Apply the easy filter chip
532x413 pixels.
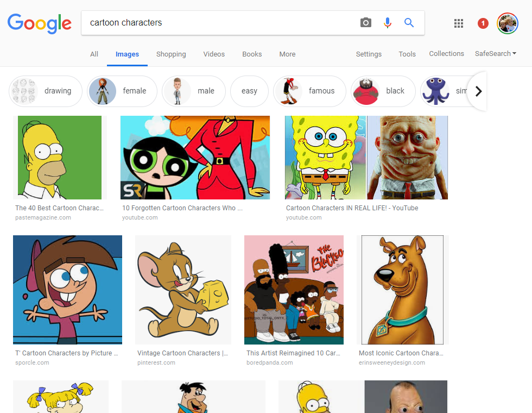[249, 91]
